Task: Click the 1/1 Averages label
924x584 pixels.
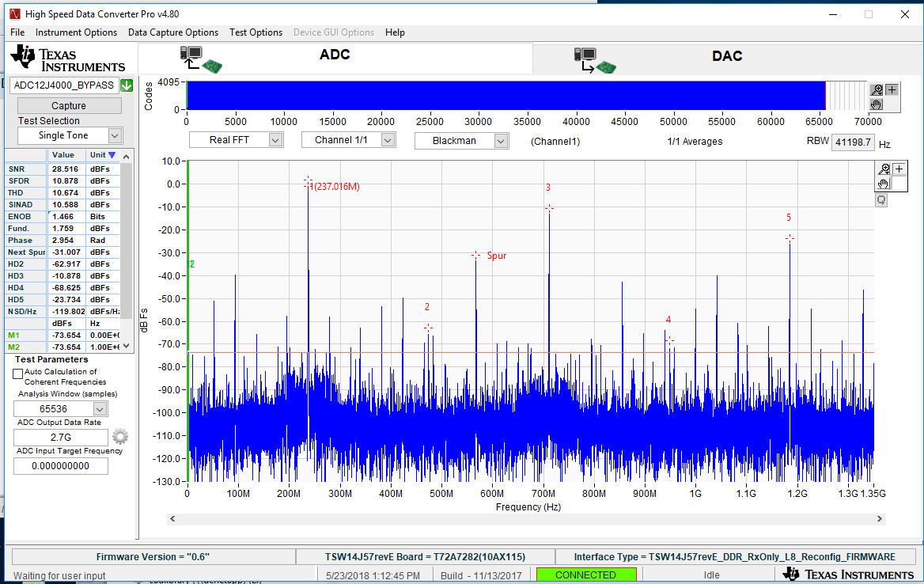Action: (x=695, y=142)
